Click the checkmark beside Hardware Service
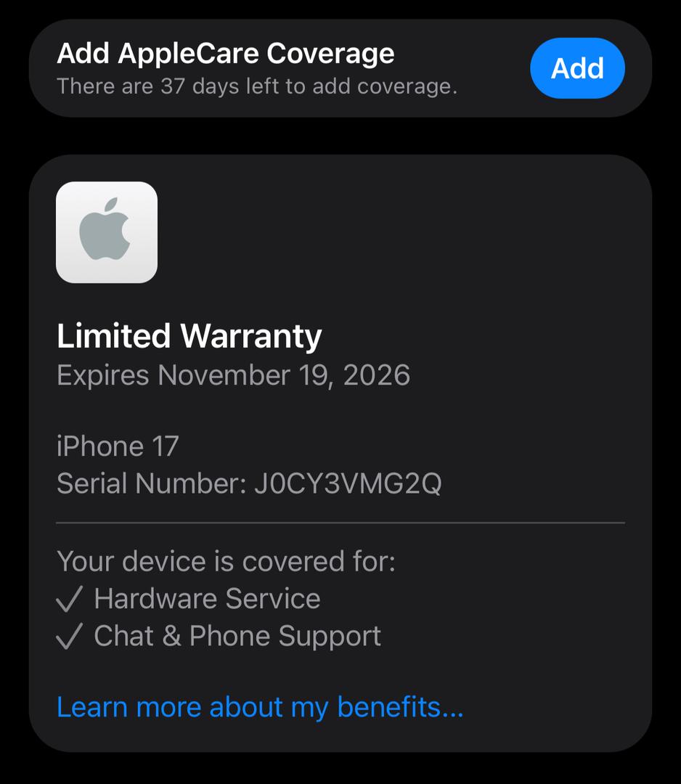681x784 pixels. point(69,598)
